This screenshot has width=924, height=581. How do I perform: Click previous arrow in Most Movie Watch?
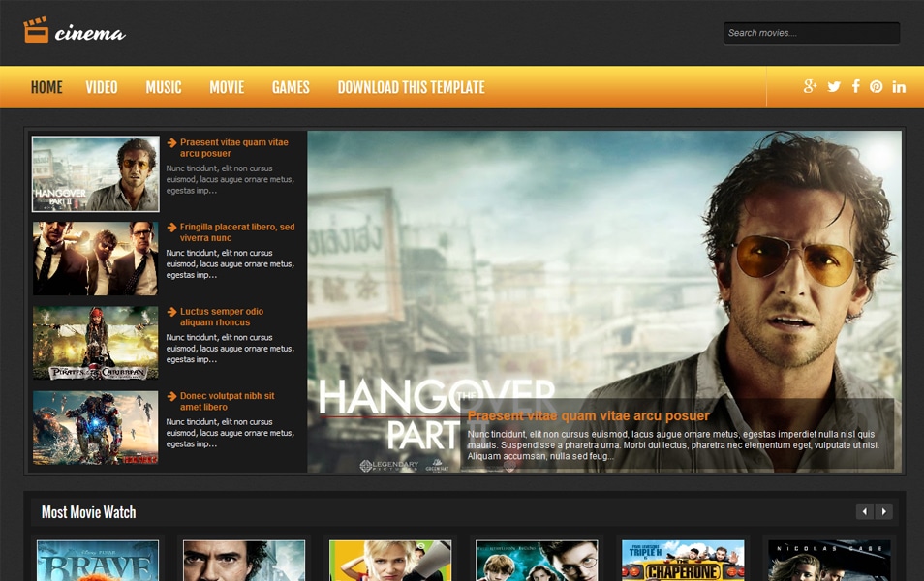tap(865, 511)
